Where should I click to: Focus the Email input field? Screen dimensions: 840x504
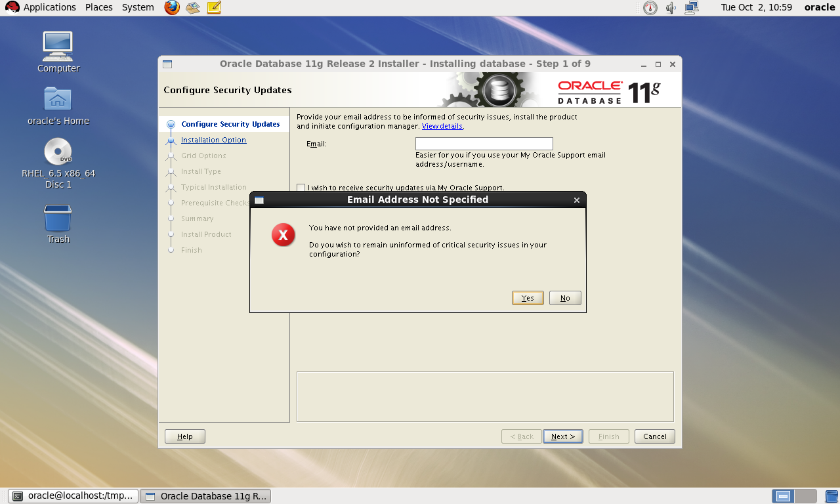point(484,144)
